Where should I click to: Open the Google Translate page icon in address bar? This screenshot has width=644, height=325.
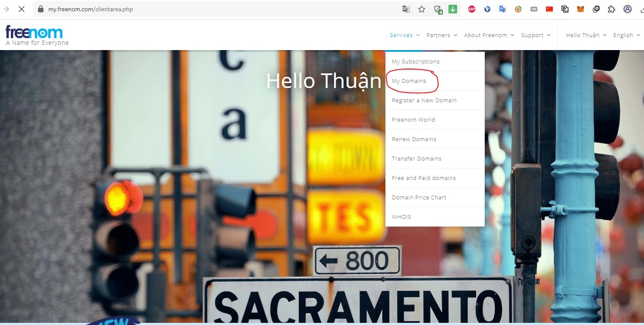click(x=406, y=9)
